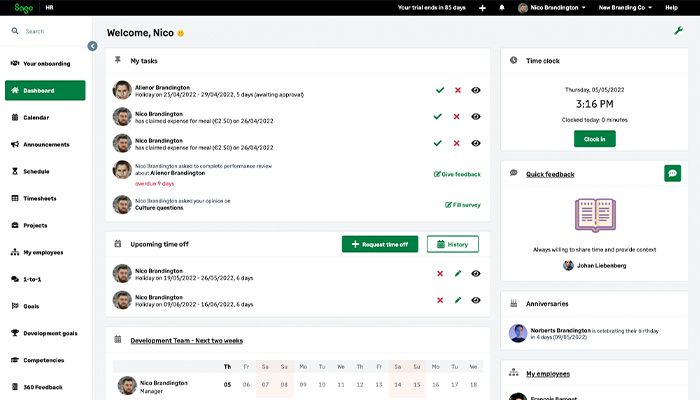Open the wrench settings icon
Image resolution: width=700 pixels, height=400 pixels.
pos(678,32)
